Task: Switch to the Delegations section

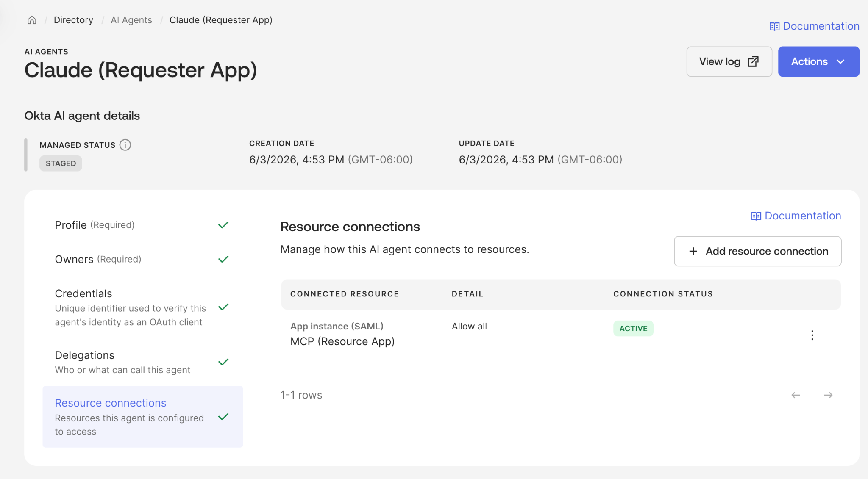Action: (x=142, y=362)
